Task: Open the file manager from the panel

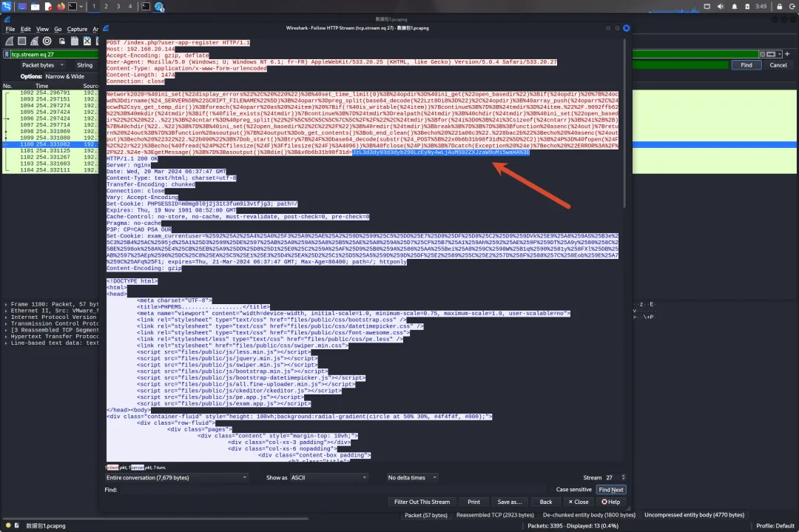Action: click(x=36, y=7)
